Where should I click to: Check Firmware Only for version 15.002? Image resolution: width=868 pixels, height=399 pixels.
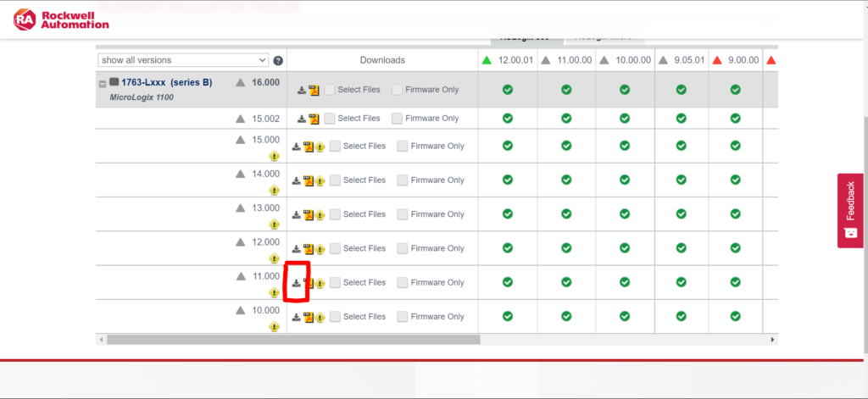(397, 119)
